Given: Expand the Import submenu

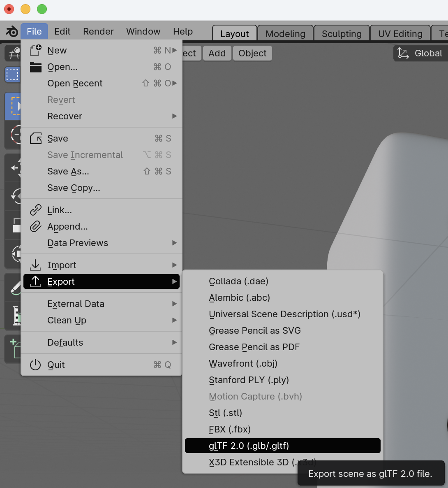Looking at the screenshot, I should [174, 265].
